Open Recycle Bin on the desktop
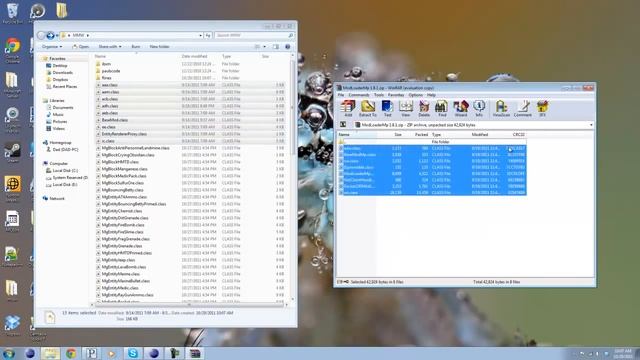 coord(12,13)
